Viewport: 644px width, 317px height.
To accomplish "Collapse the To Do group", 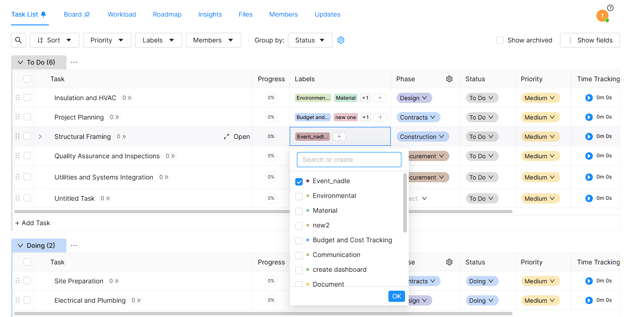I will (20, 62).
